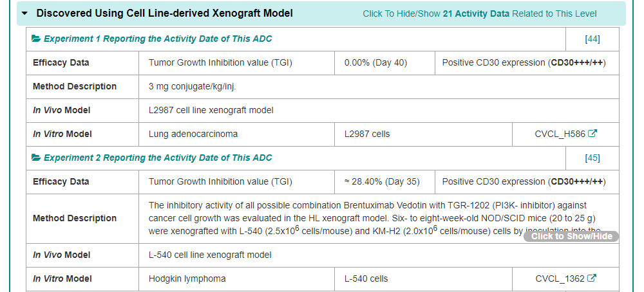Click the CVCL_H586 cell line identifier
This screenshot has height=292, width=644.
pos(560,134)
